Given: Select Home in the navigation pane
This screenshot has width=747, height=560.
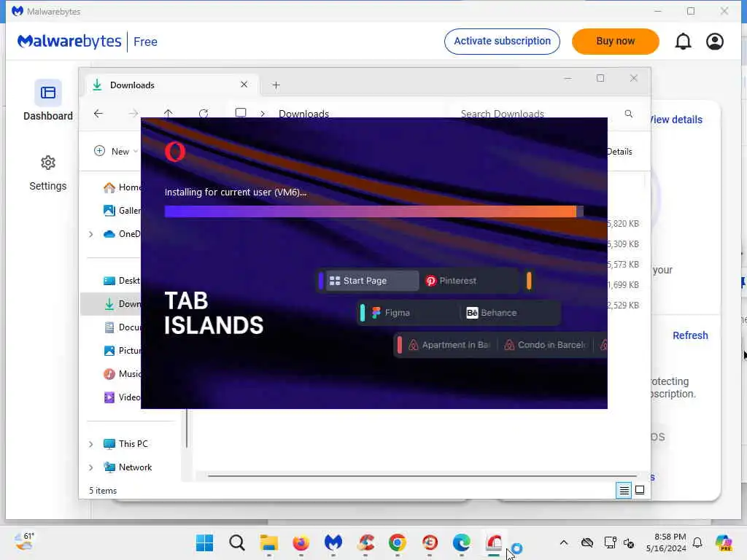Looking at the screenshot, I should (122, 187).
